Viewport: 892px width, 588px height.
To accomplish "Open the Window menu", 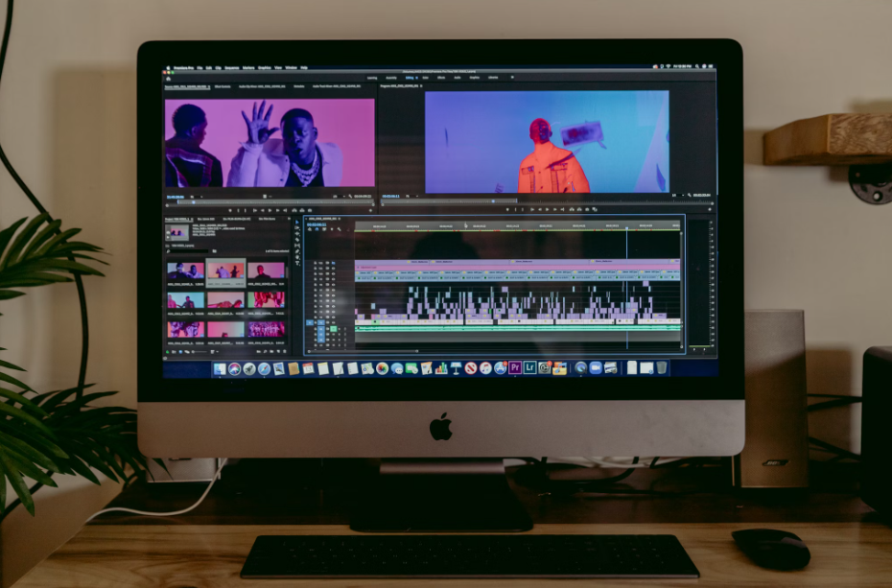I will pyautogui.click(x=291, y=68).
